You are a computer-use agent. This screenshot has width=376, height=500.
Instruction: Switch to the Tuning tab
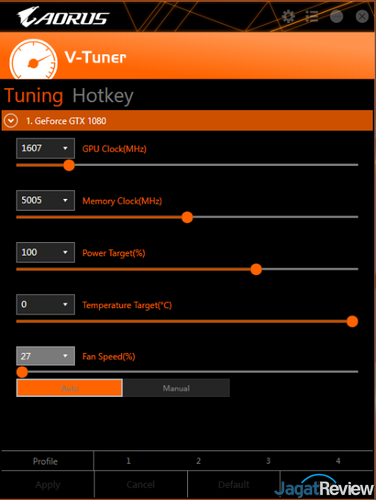click(x=34, y=96)
